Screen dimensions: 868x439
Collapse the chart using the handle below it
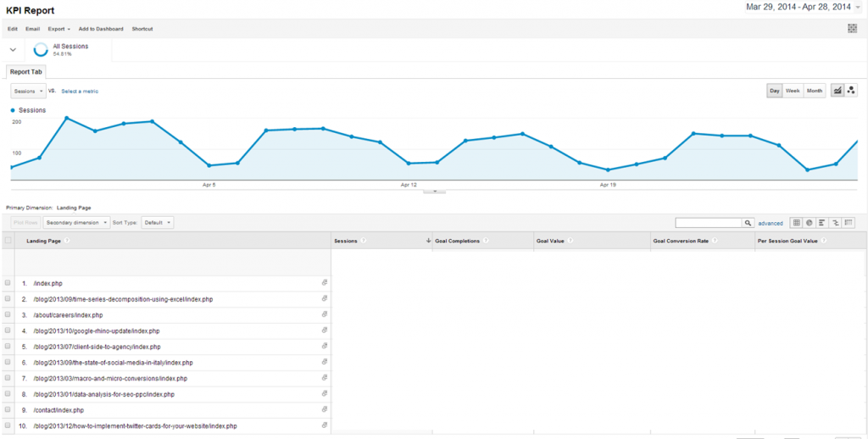(435, 191)
